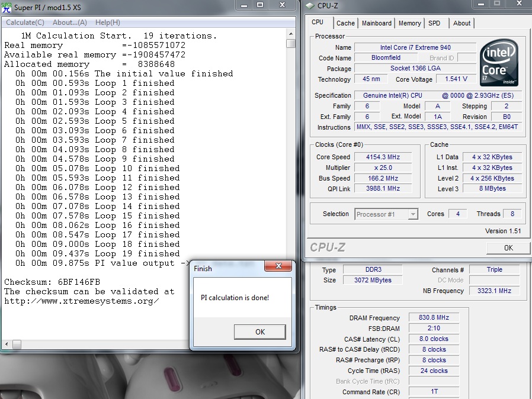Close the Finish dialog with red X
532x399 pixels.
point(278,266)
